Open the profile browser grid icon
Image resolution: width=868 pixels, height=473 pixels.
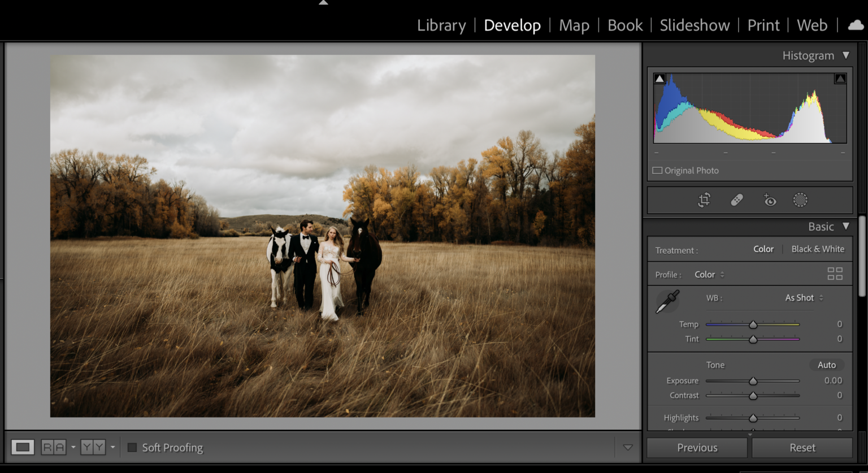(x=835, y=274)
